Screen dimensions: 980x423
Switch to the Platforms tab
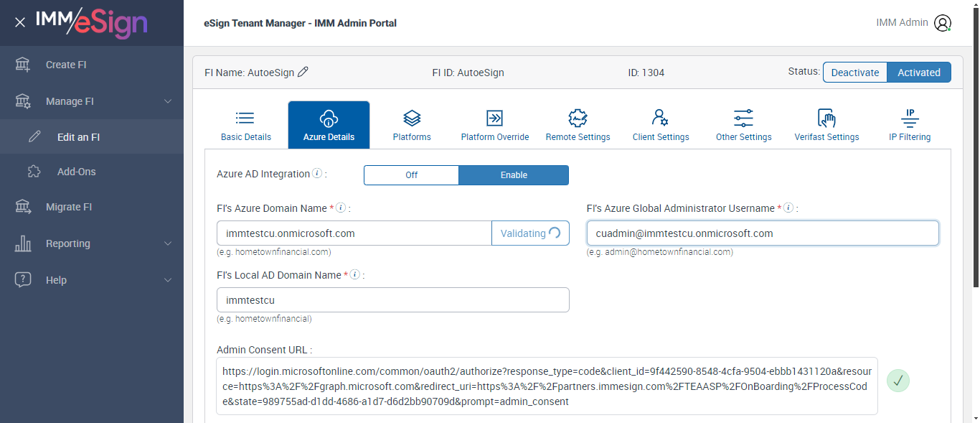(x=412, y=125)
